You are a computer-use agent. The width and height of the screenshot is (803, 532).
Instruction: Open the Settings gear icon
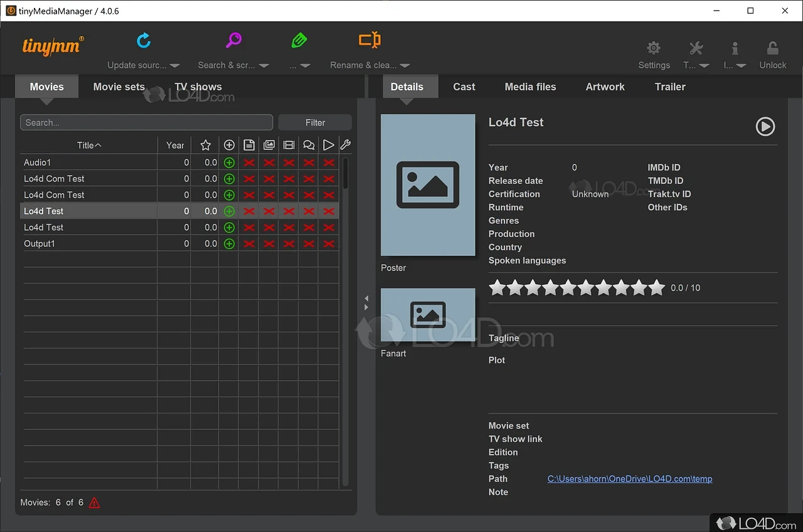pos(654,47)
